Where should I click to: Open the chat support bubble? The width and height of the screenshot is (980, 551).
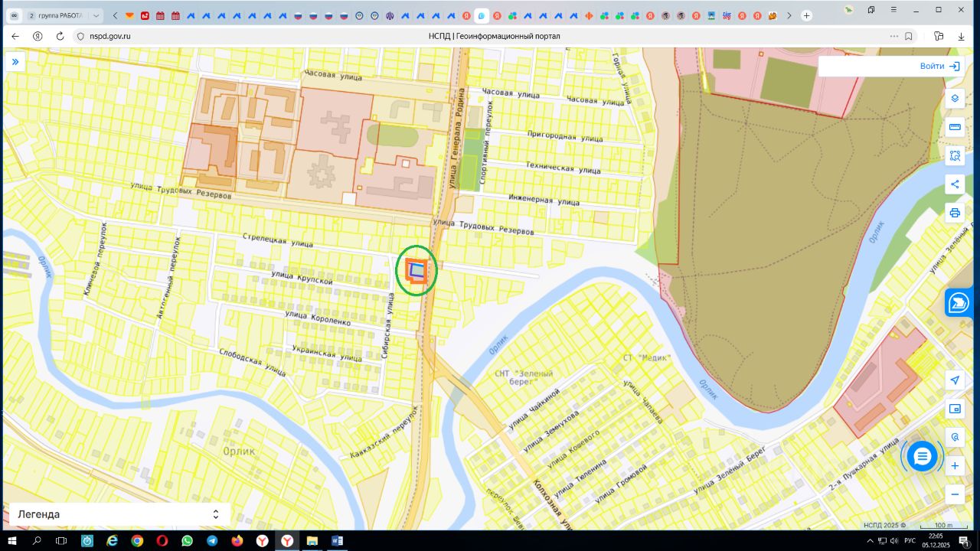pos(922,456)
